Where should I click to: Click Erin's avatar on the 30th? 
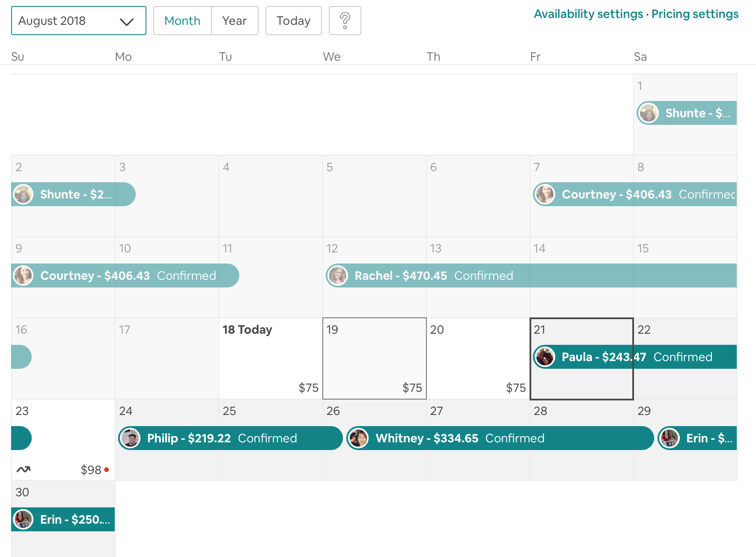tap(23, 519)
